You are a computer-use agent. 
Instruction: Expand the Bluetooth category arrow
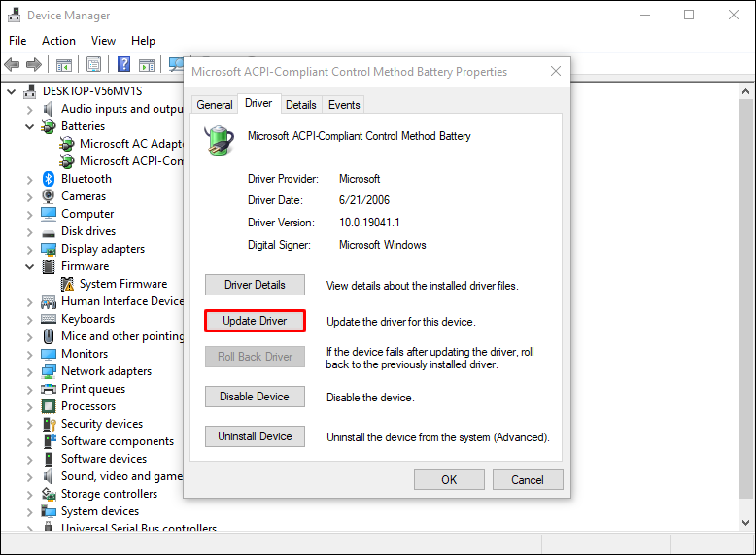point(30,180)
